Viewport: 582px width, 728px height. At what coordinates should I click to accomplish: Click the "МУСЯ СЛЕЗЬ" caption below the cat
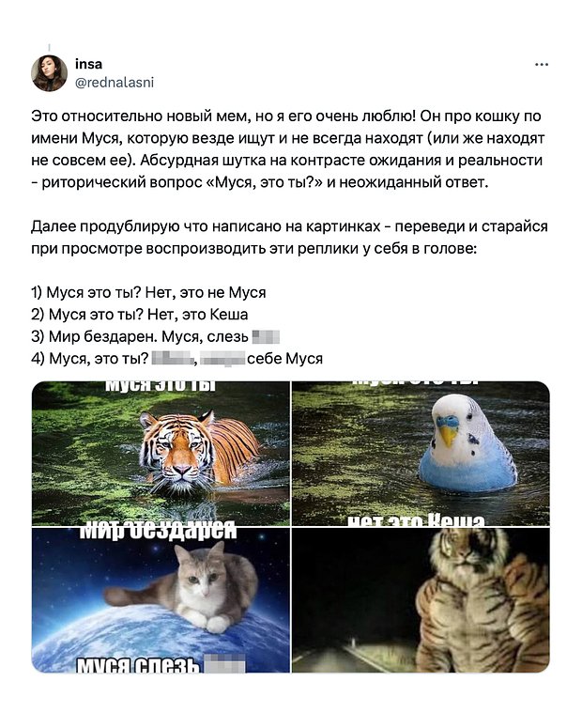139,664
